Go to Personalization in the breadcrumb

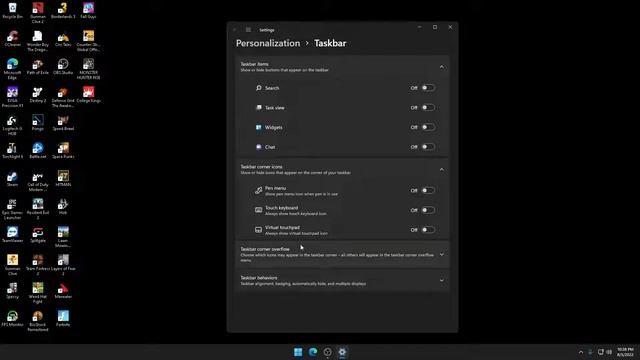point(268,43)
